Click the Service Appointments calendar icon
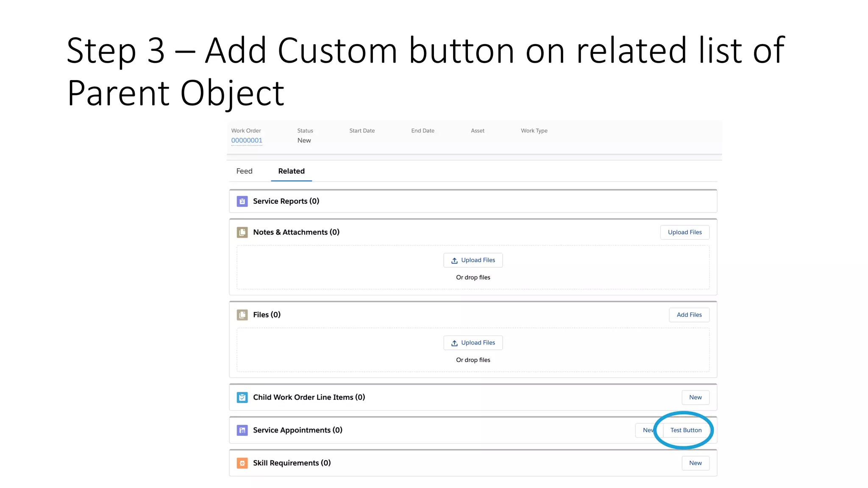Image resolution: width=868 pixels, height=488 pixels. (242, 430)
